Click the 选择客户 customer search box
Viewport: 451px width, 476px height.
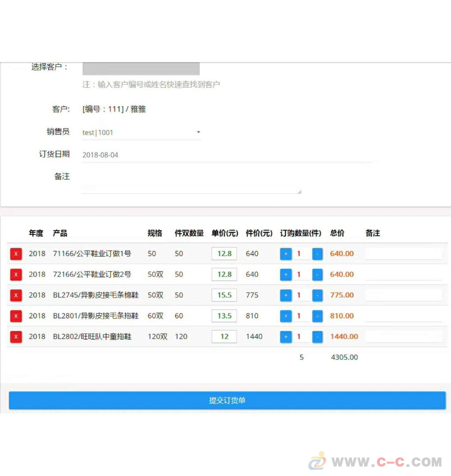(141, 68)
